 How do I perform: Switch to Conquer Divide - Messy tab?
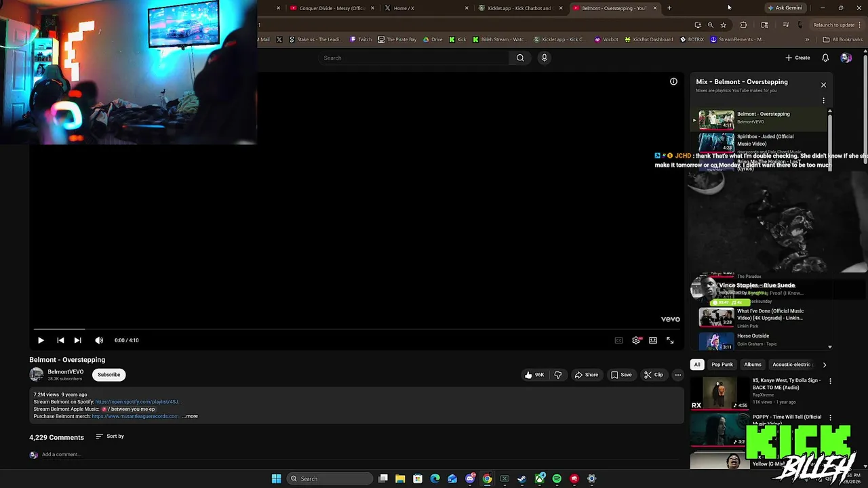click(332, 8)
